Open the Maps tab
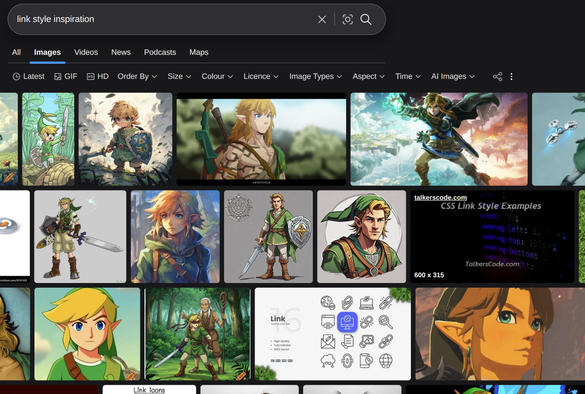Screen dimensions: 585x394 [199, 52]
